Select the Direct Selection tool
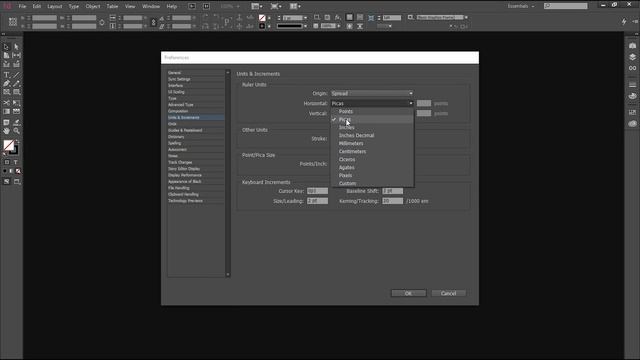 16,47
